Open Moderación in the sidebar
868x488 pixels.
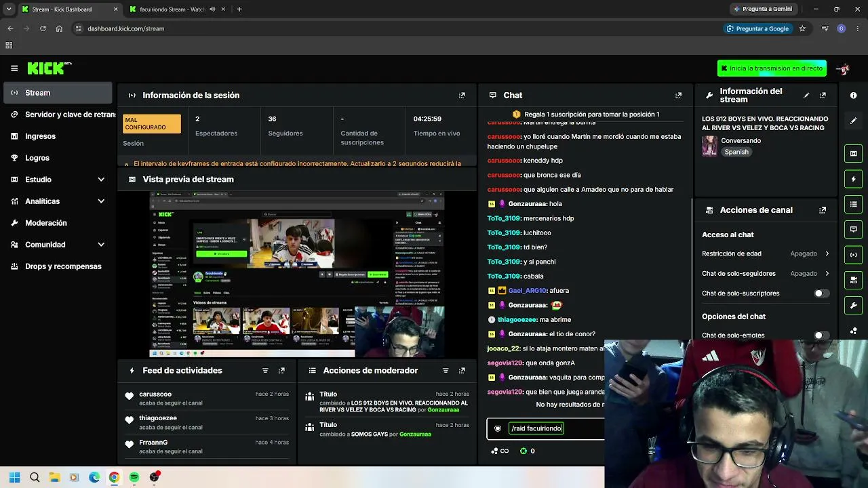[x=58, y=223]
